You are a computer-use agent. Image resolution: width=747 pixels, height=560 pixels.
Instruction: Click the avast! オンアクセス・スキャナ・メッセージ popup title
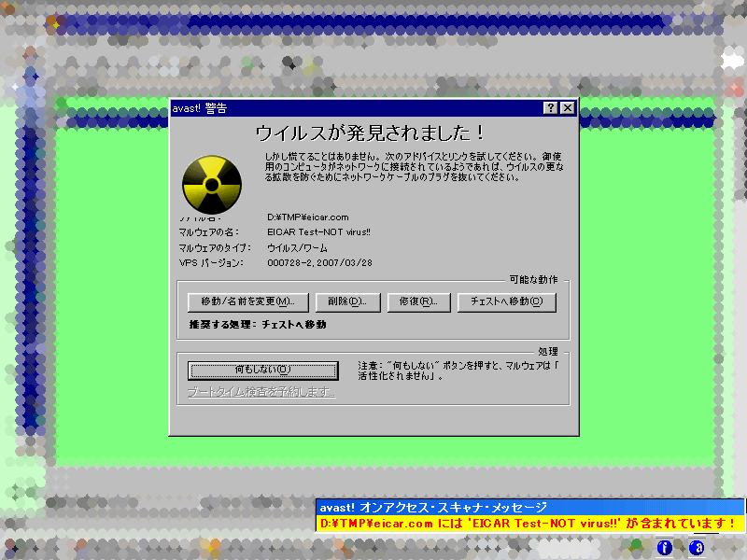click(x=433, y=508)
